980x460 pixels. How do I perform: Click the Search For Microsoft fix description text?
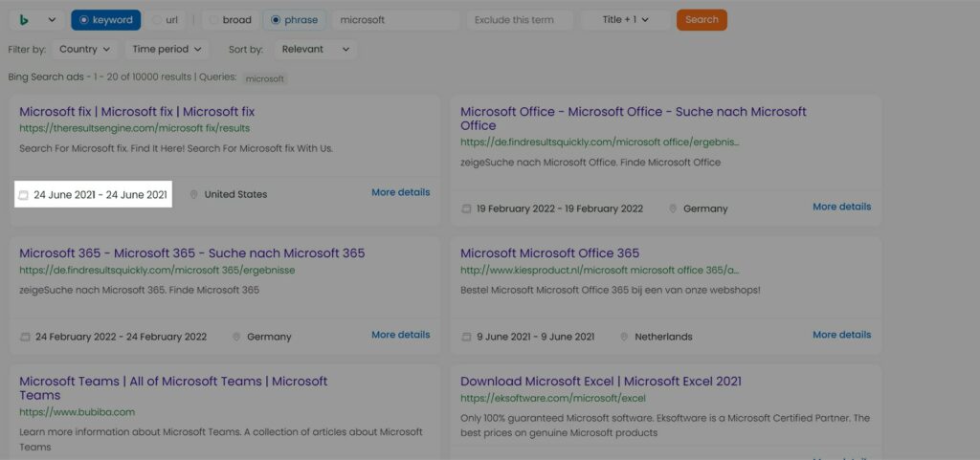point(176,148)
